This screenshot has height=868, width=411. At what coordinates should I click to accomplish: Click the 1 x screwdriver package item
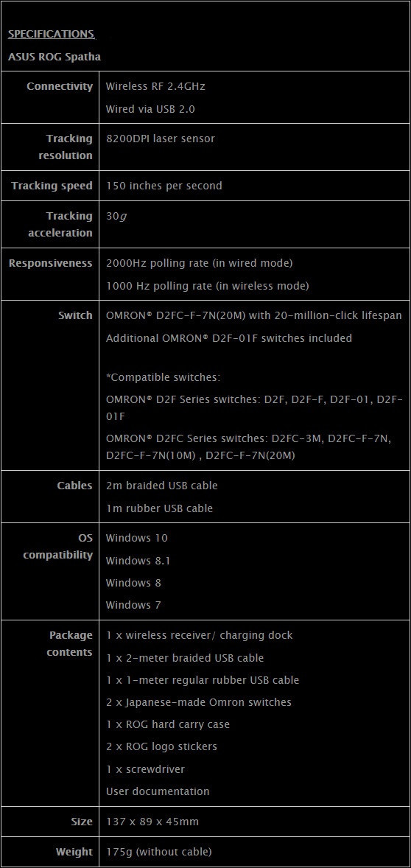click(146, 769)
